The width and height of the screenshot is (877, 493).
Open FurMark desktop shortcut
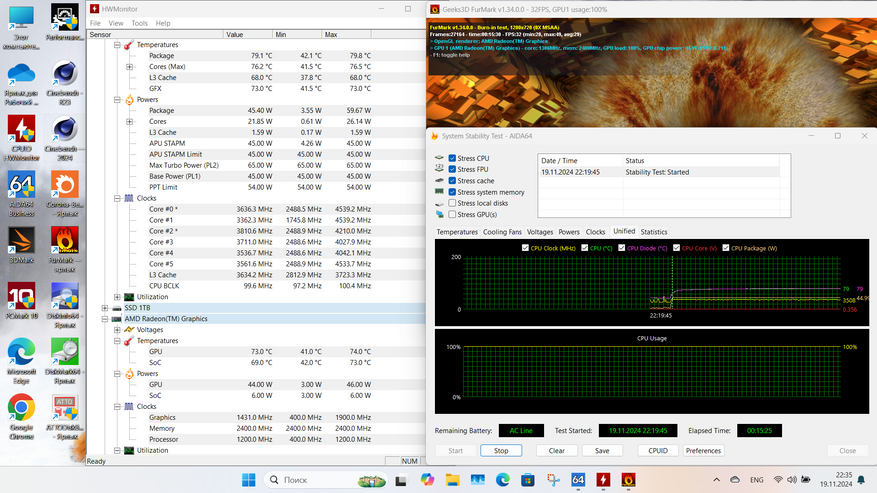pos(65,250)
